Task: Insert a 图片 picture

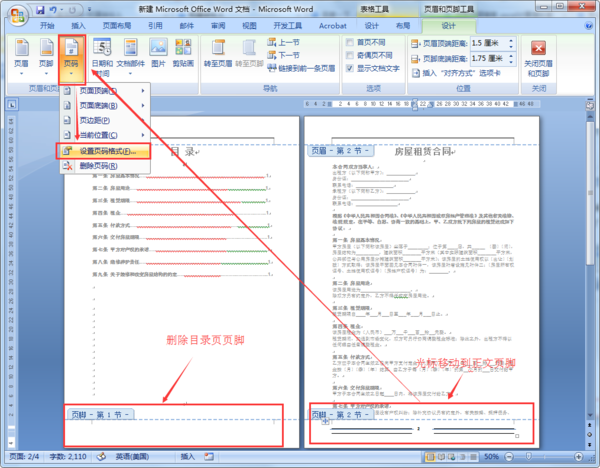Action: (158, 52)
